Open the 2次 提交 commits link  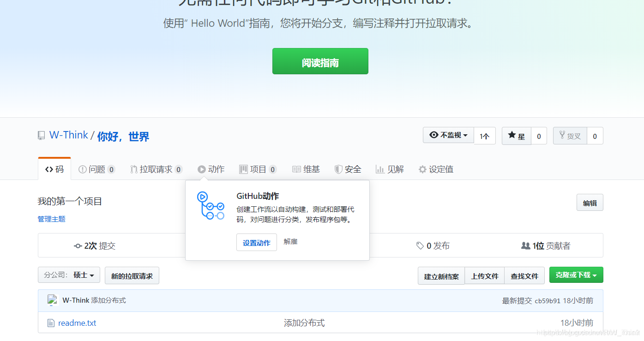pos(95,246)
